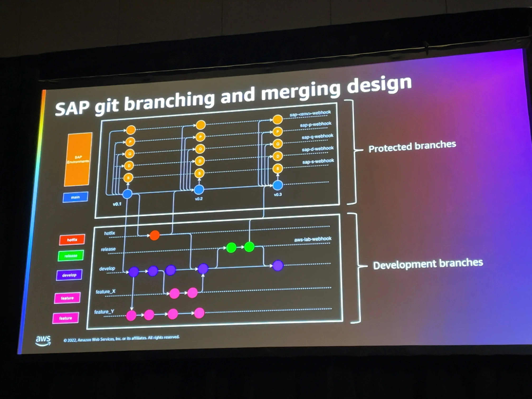This screenshot has width=532, height=399.
Task: Click the develop branch row label in diagram
Action: tap(107, 268)
